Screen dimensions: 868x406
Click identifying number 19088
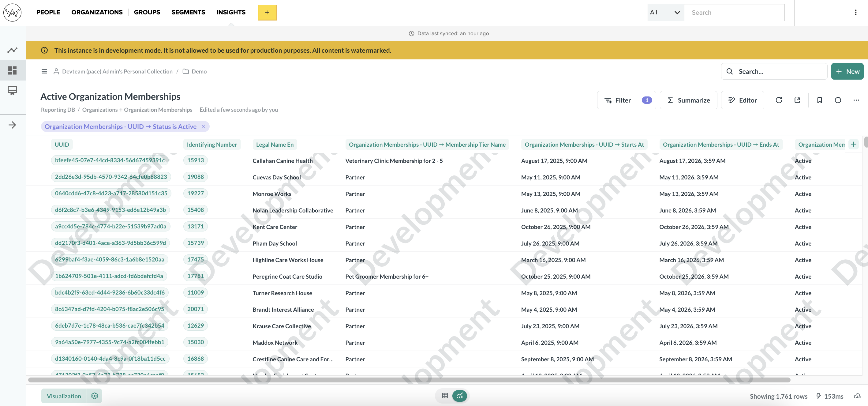(x=196, y=177)
